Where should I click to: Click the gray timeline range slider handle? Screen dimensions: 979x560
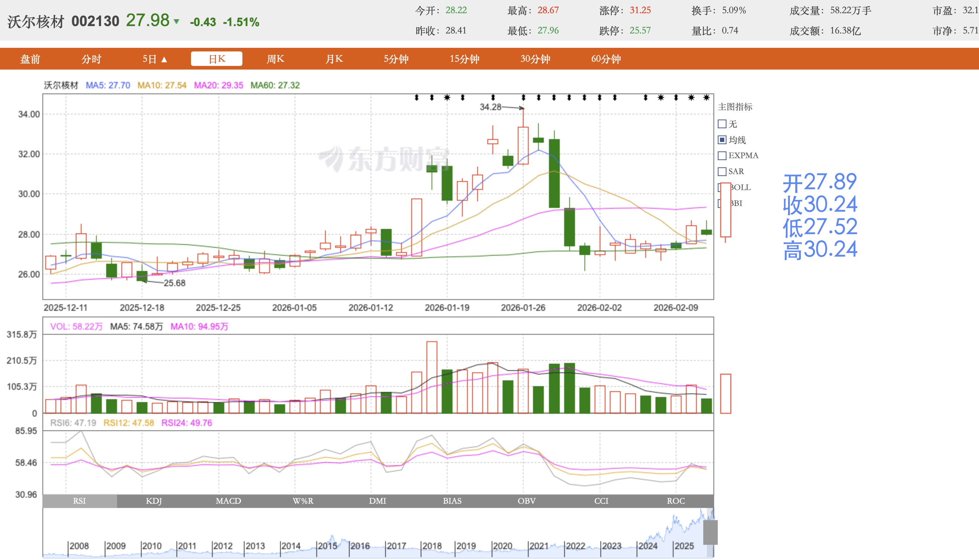710,532
